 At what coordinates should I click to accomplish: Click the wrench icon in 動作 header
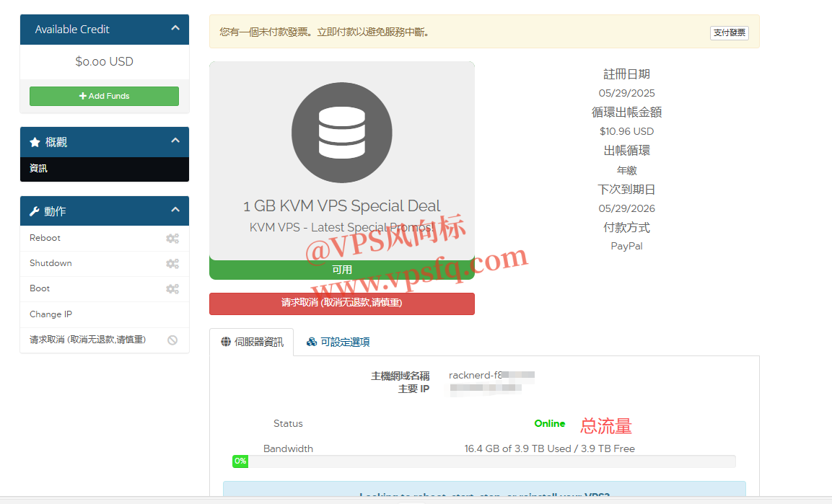tap(35, 212)
